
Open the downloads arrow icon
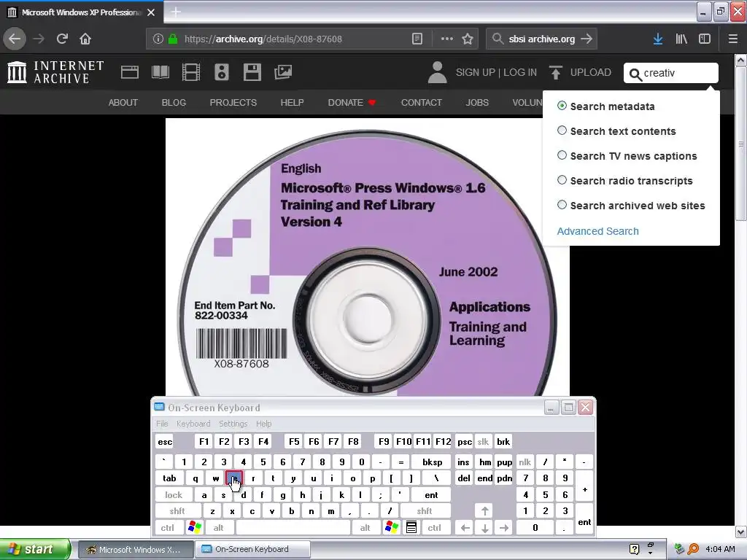[658, 39]
